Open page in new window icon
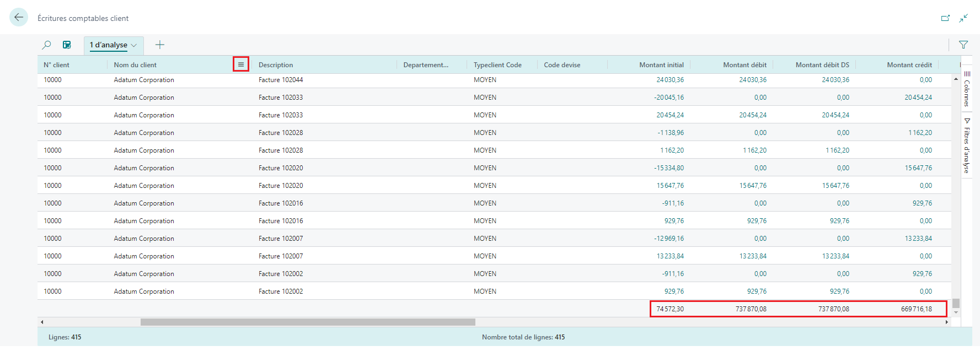The image size is (980, 351). click(945, 18)
